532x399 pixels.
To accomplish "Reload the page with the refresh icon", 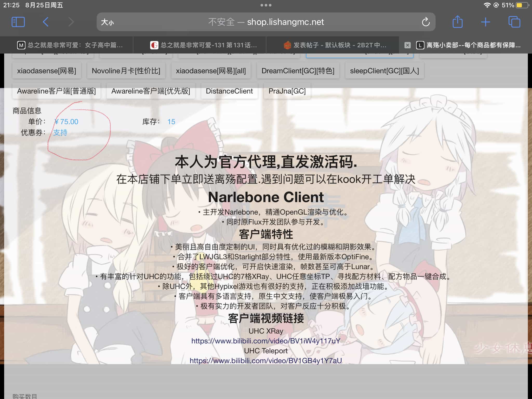I will click(426, 22).
